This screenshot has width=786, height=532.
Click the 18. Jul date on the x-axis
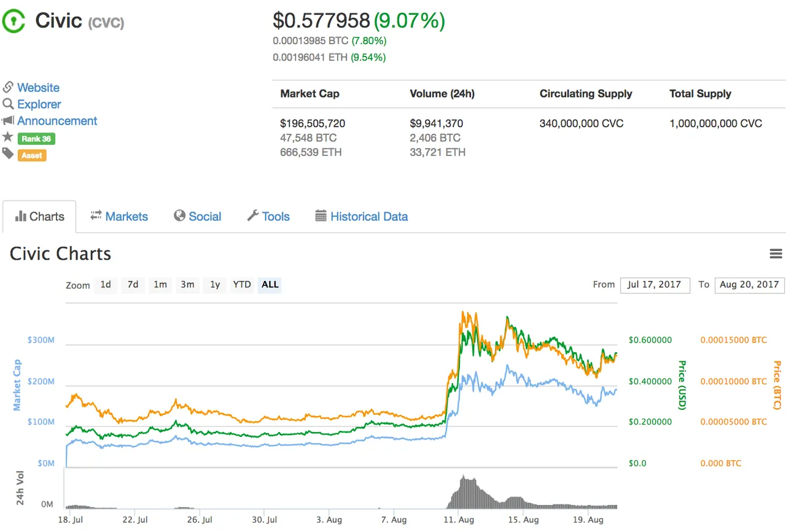point(69,520)
